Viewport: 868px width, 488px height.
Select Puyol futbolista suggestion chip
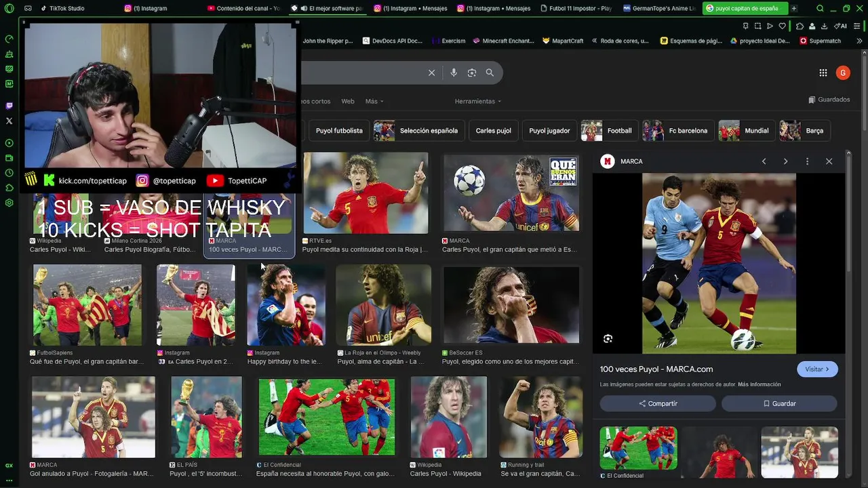pyautogui.click(x=339, y=131)
